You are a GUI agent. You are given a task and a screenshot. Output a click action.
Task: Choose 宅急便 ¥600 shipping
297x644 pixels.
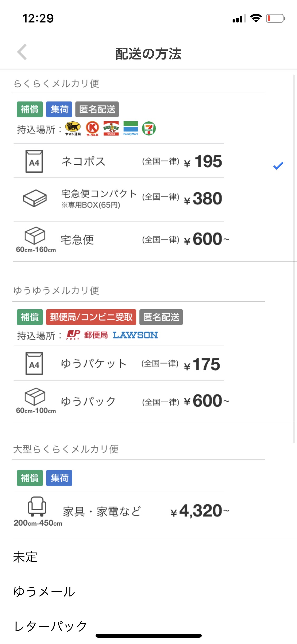coord(119,240)
